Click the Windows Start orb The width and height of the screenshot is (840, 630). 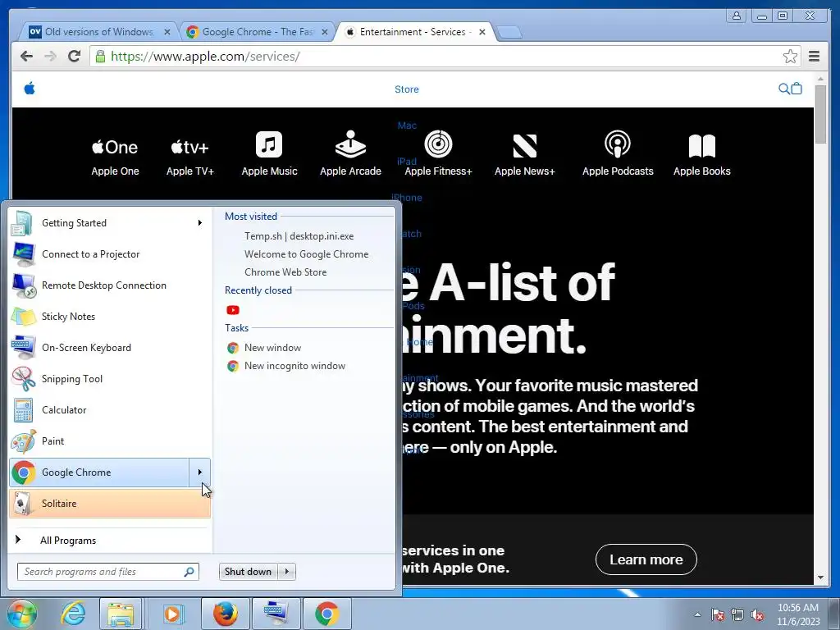[x=22, y=614]
